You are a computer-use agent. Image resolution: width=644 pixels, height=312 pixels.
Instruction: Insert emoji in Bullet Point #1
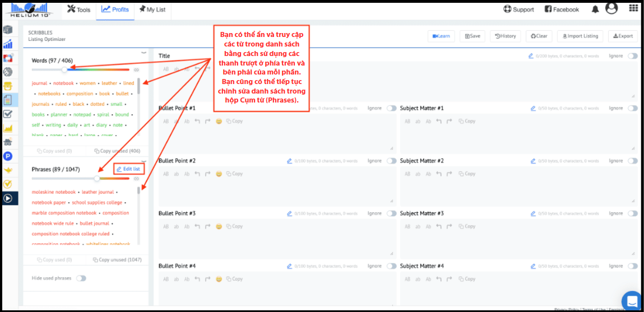[x=219, y=121]
